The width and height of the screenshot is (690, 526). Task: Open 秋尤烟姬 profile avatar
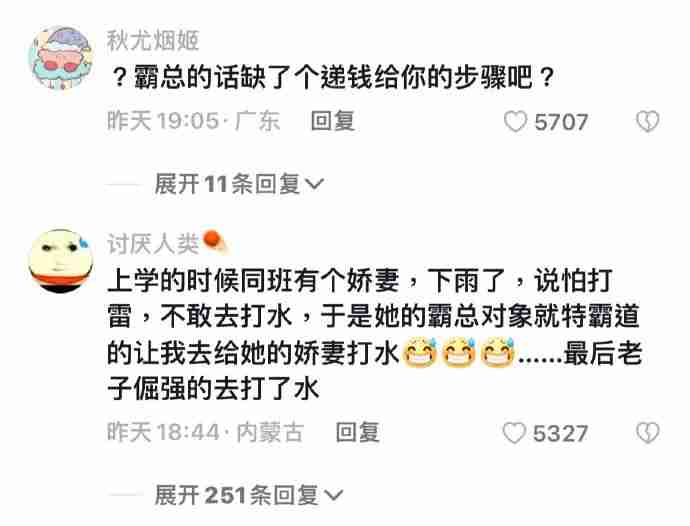pyautogui.click(x=61, y=58)
